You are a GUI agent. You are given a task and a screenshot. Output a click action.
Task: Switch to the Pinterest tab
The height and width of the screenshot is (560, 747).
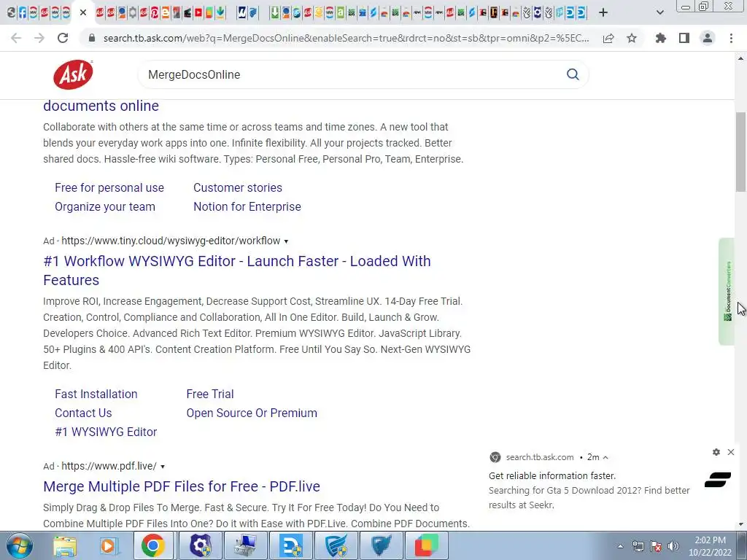[x=155, y=12]
